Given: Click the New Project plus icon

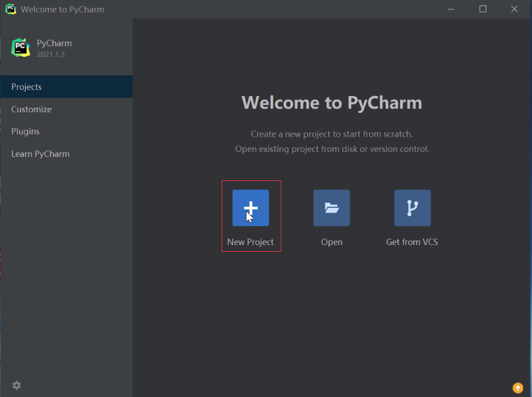Looking at the screenshot, I should pyautogui.click(x=251, y=208).
